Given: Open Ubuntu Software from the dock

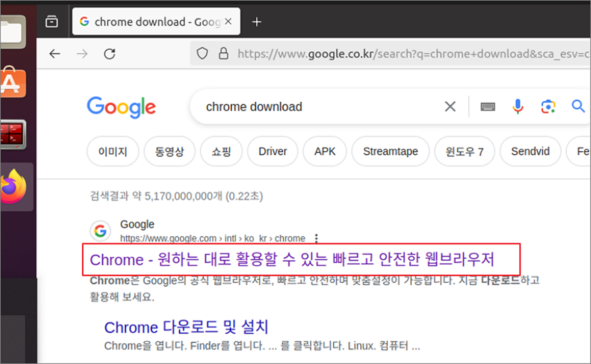Looking at the screenshot, I should (12, 83).
